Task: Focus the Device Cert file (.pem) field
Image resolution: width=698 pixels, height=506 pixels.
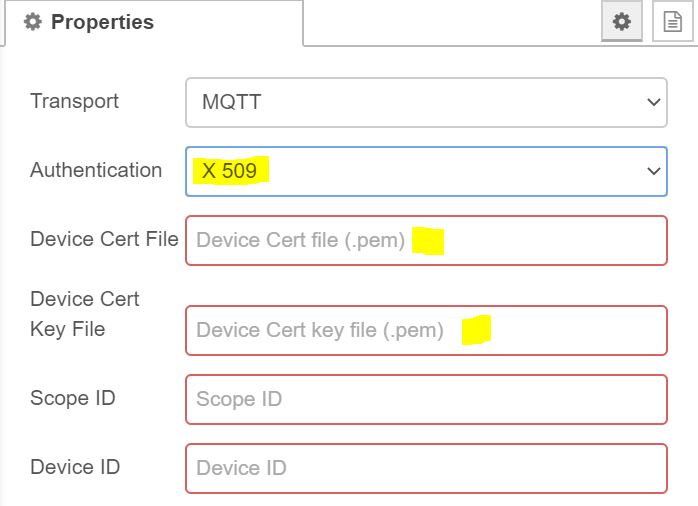Action: click(x=300, y=241)
